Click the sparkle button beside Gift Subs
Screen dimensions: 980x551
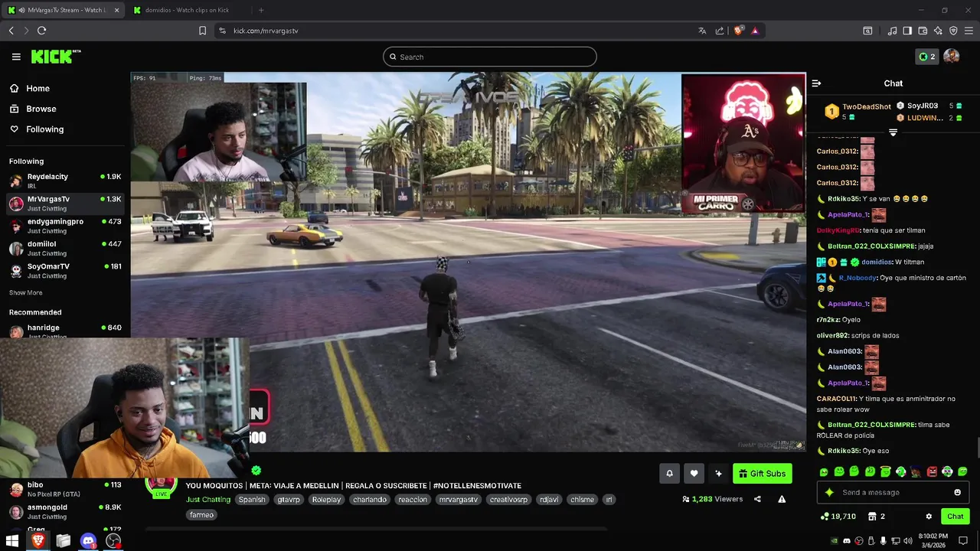tap(718, 474)
